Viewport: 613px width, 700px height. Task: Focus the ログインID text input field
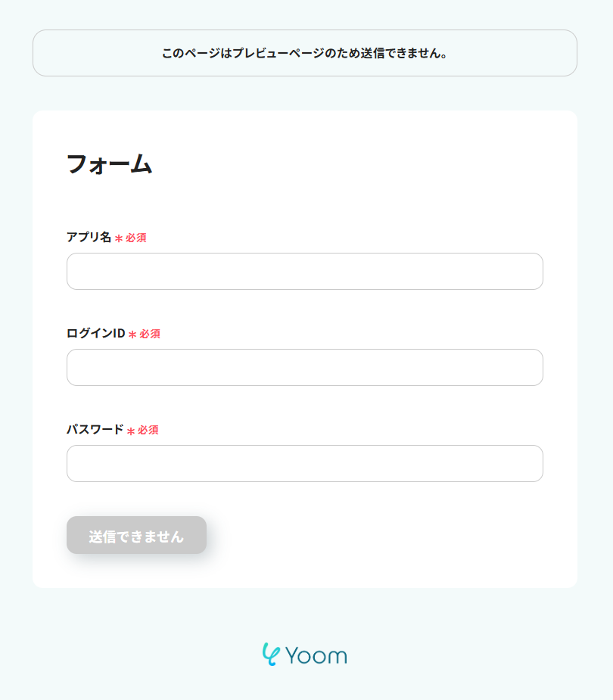(x=304, y=367)
